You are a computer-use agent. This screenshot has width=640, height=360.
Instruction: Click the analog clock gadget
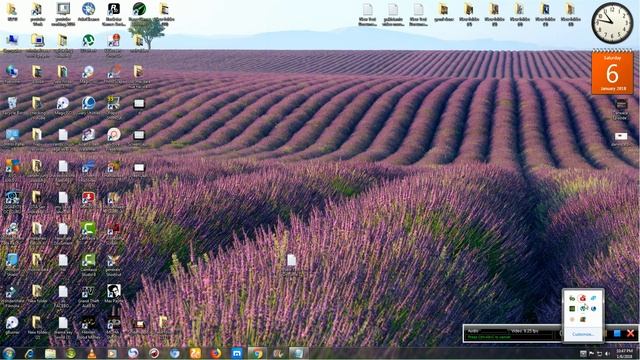(x=612, y=23)
